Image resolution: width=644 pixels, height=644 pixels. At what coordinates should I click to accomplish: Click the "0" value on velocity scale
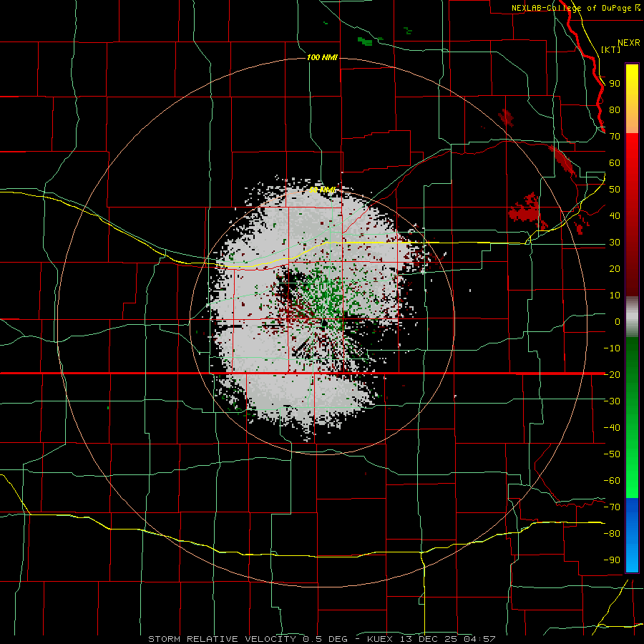pyautogui.click(x=618, y=322)
